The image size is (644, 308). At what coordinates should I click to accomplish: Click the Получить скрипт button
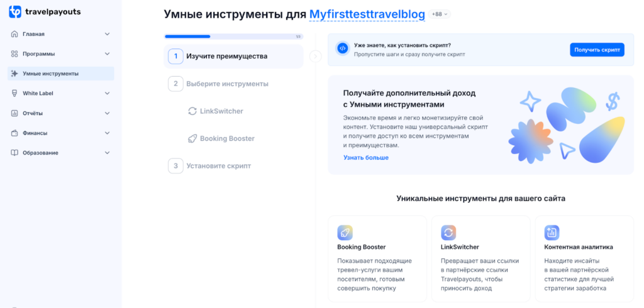pos(597,49)
